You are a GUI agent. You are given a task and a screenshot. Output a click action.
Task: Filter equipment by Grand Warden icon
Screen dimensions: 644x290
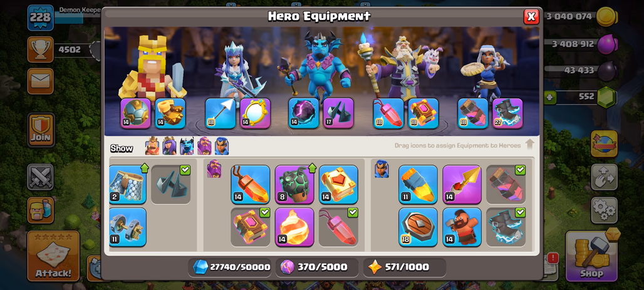tap(204, 146)
